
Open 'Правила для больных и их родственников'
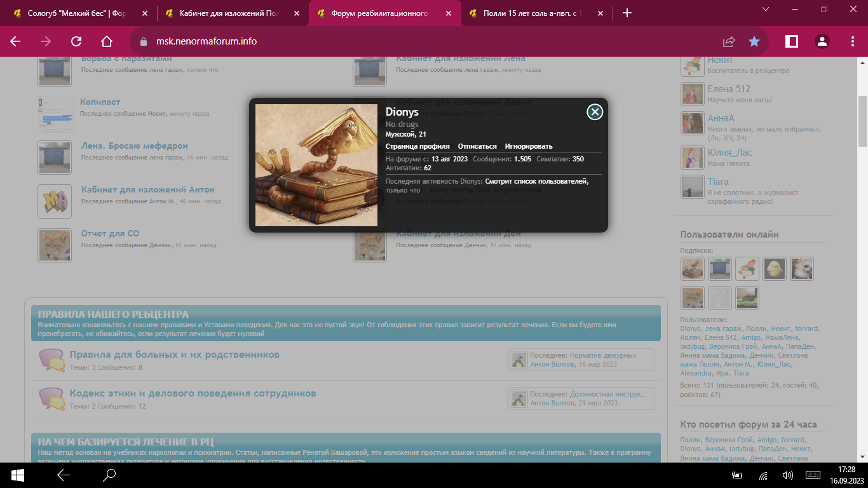175,355
